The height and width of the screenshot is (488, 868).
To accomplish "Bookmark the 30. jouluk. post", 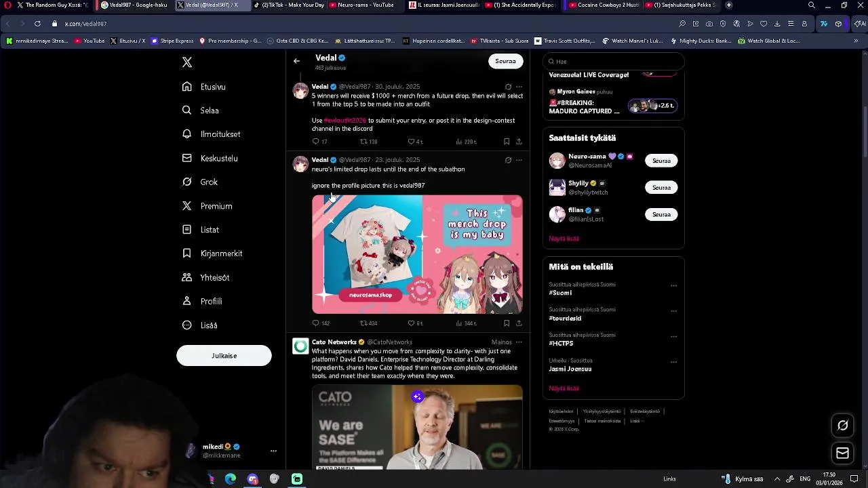I will point(507,142).
